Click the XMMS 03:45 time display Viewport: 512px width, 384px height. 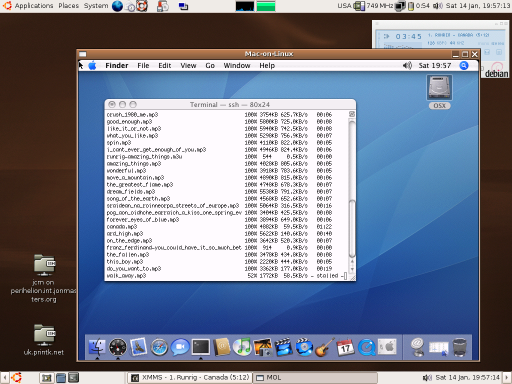[408, 36]
